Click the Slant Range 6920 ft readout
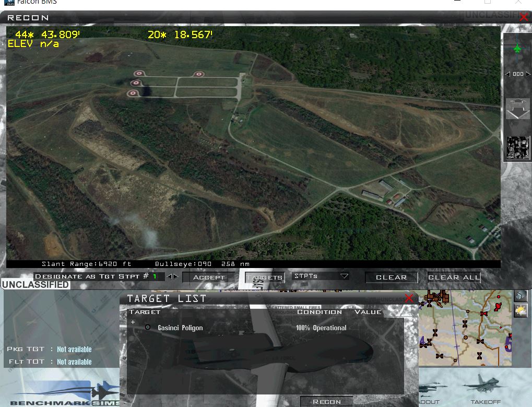Screen dimensions: 532x407 (86, 264)
